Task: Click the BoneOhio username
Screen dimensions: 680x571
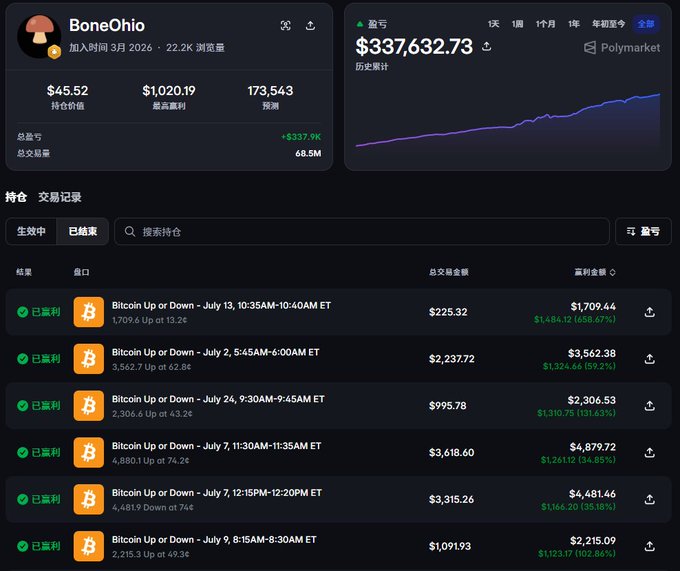Action: pyautogui.click(x=107, y=26)
